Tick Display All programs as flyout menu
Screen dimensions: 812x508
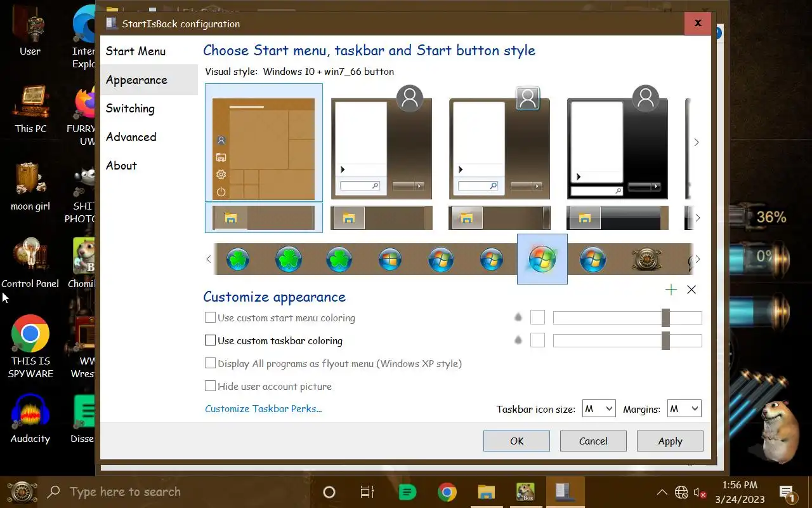[x=333, y=363]
